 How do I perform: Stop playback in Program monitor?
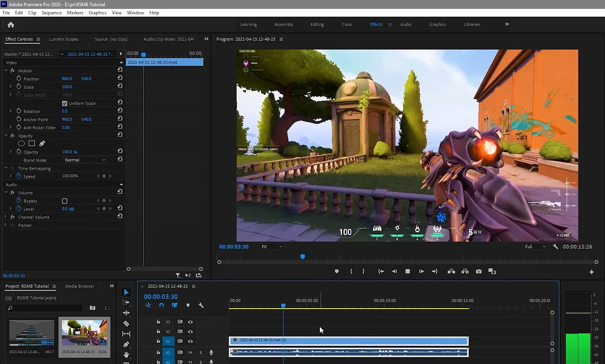point(407,271)
